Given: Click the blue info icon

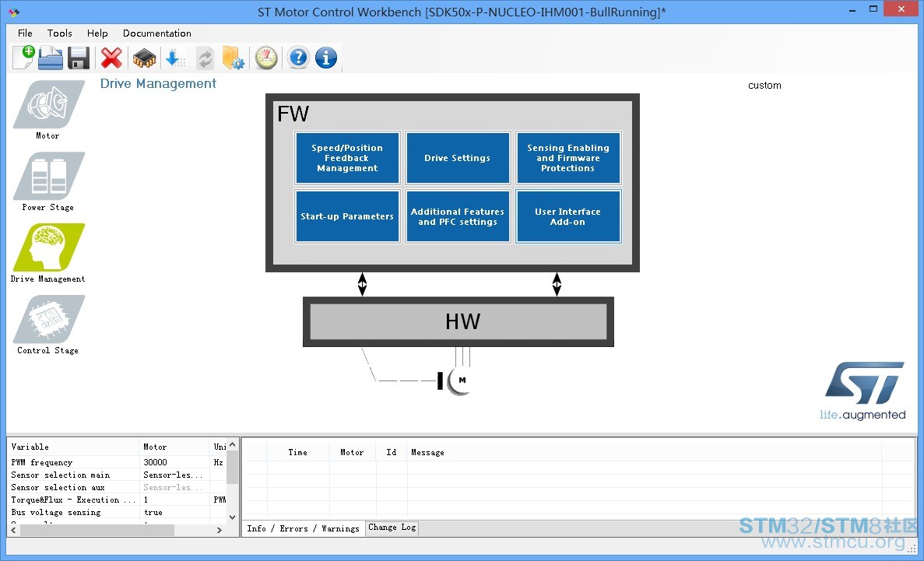Looking at the screenshot, I should 326,58.
